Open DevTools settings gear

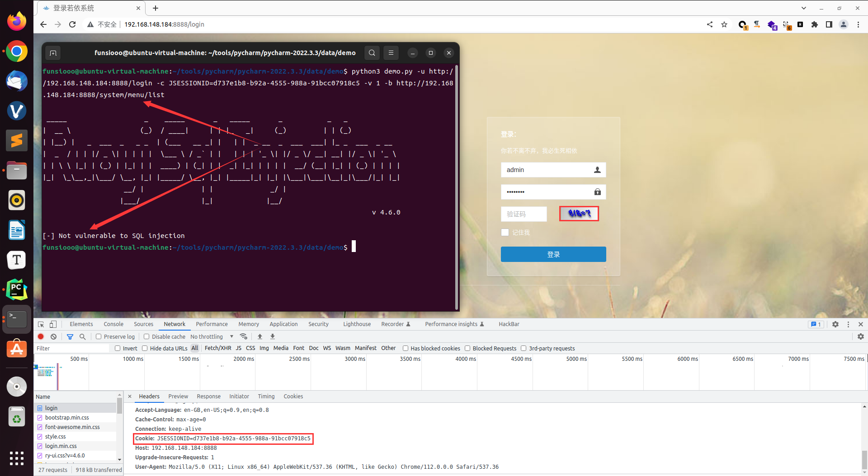(x=835, y=324)
